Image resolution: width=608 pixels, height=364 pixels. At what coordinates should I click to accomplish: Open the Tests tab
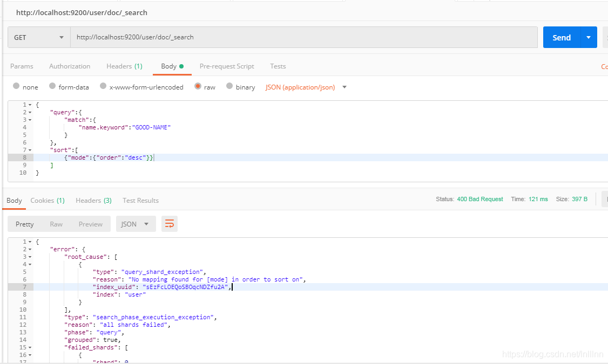tap(278, 66)
